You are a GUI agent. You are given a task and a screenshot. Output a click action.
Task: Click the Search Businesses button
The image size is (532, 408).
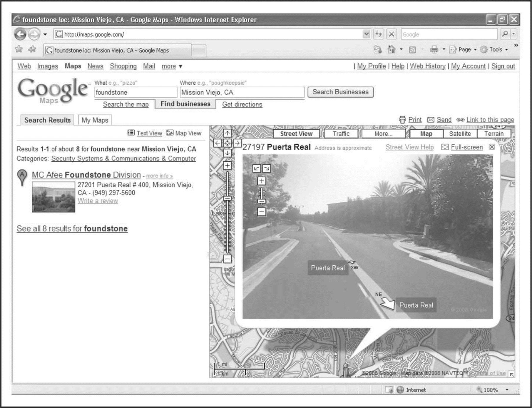pyautogui.click(x=340, y=92)
